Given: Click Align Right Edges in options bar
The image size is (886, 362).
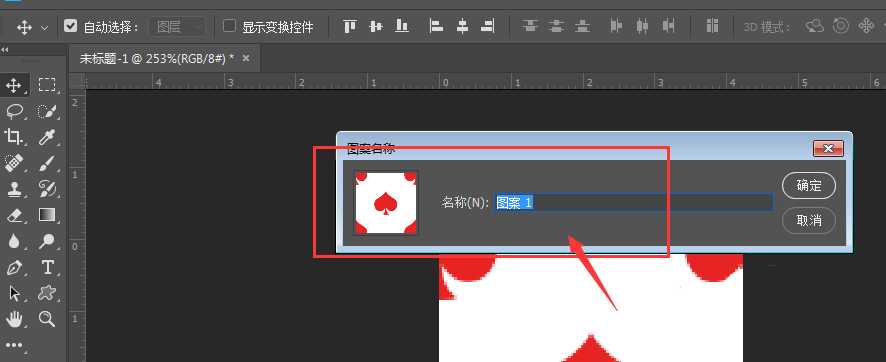Looking at the screenshot, I should 488,26.
